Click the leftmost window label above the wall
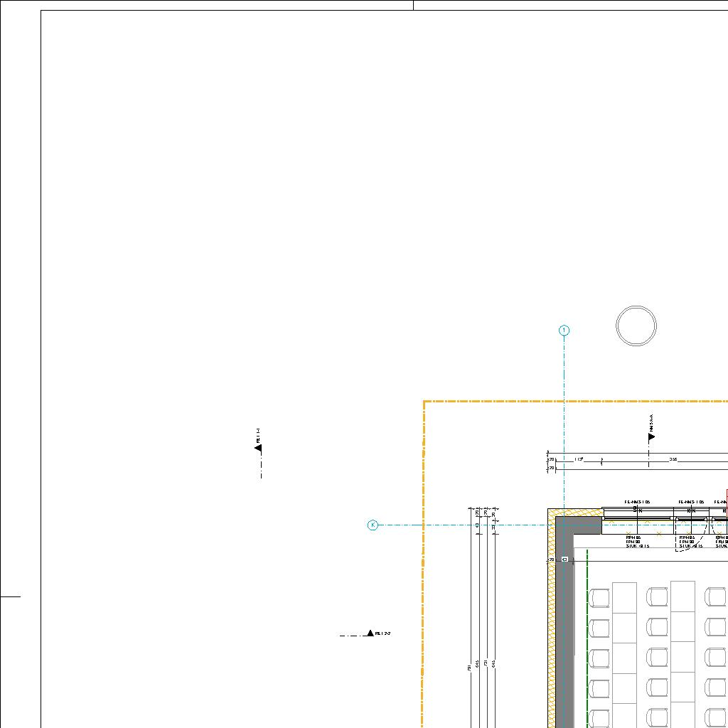Viewport: 728px width, 728px height. click(637, 502)
